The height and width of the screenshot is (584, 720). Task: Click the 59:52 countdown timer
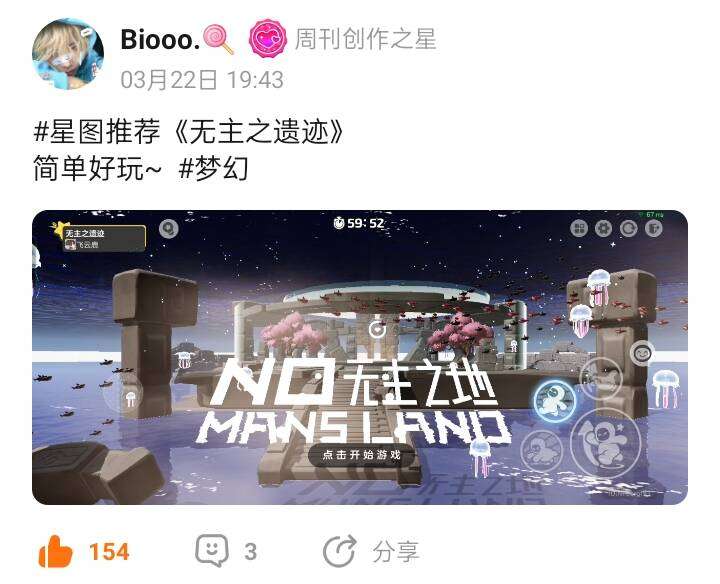coord(359,224)
